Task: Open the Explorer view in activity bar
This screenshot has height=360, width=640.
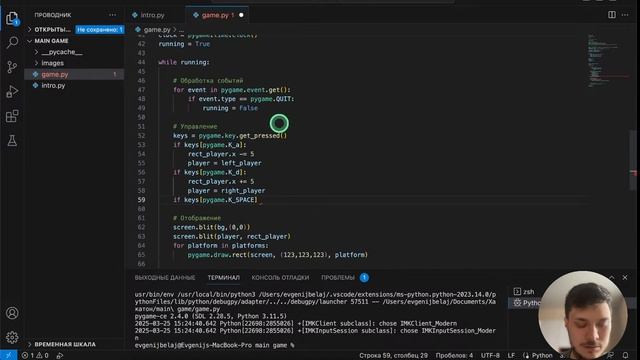Action: tap(12, 18)
